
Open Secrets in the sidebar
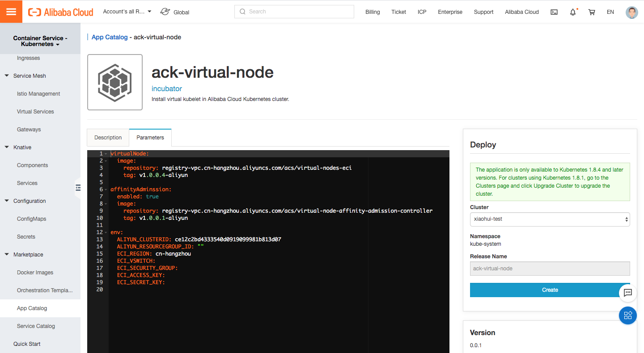tap(26, 237)
